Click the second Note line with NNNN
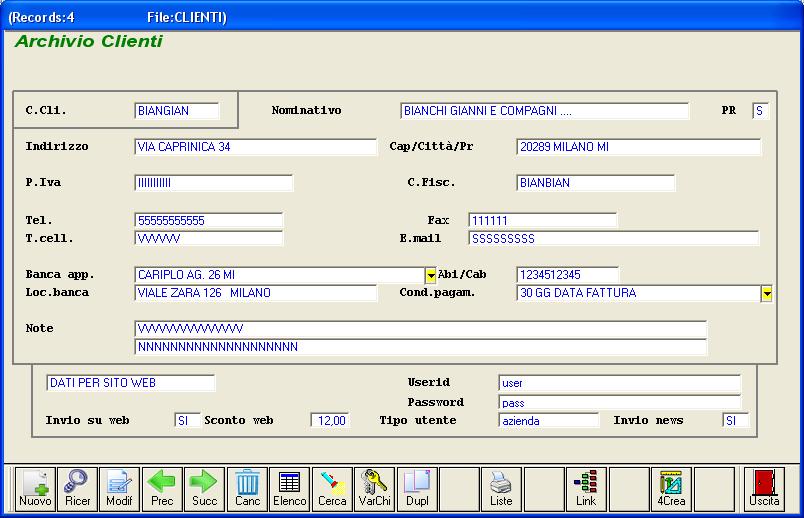Screen dimensions: 804x518 tap(420, 347)
